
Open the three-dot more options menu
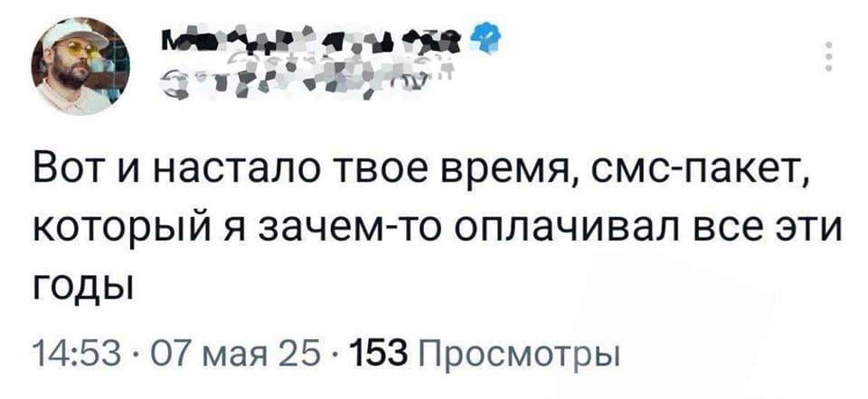(x=830, y=55)
